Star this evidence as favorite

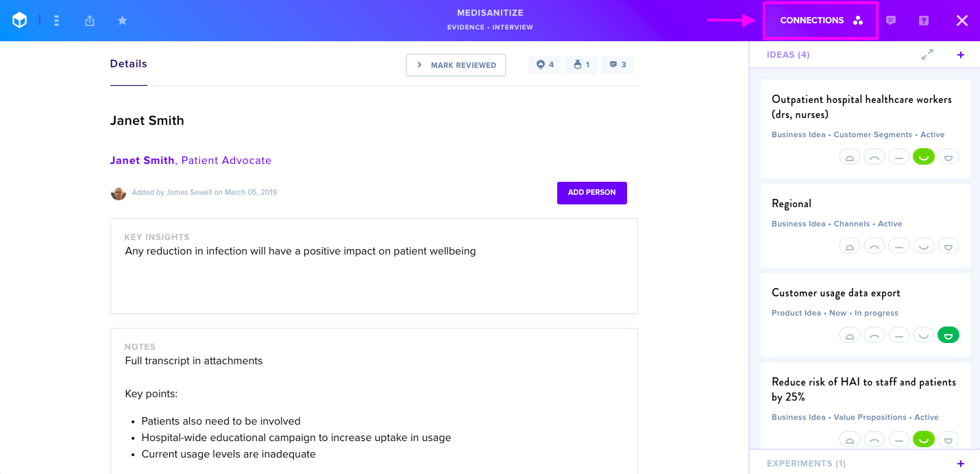(123, 21)
